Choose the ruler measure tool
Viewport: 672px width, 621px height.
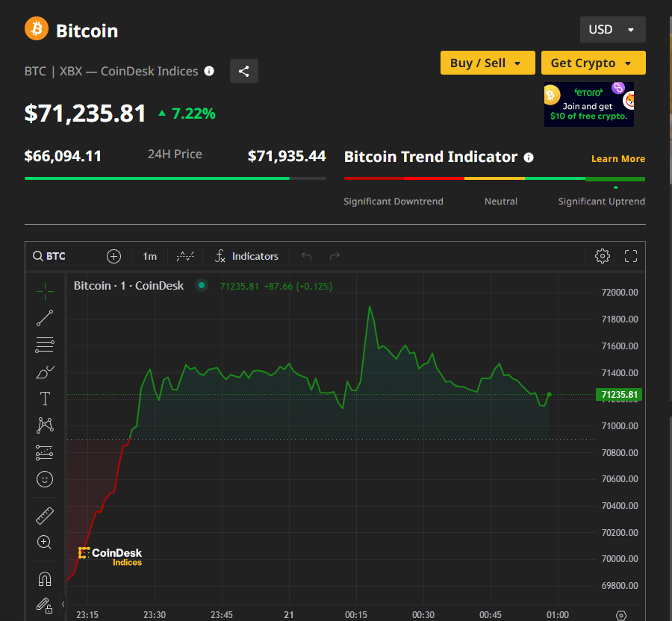pos(45,515)
